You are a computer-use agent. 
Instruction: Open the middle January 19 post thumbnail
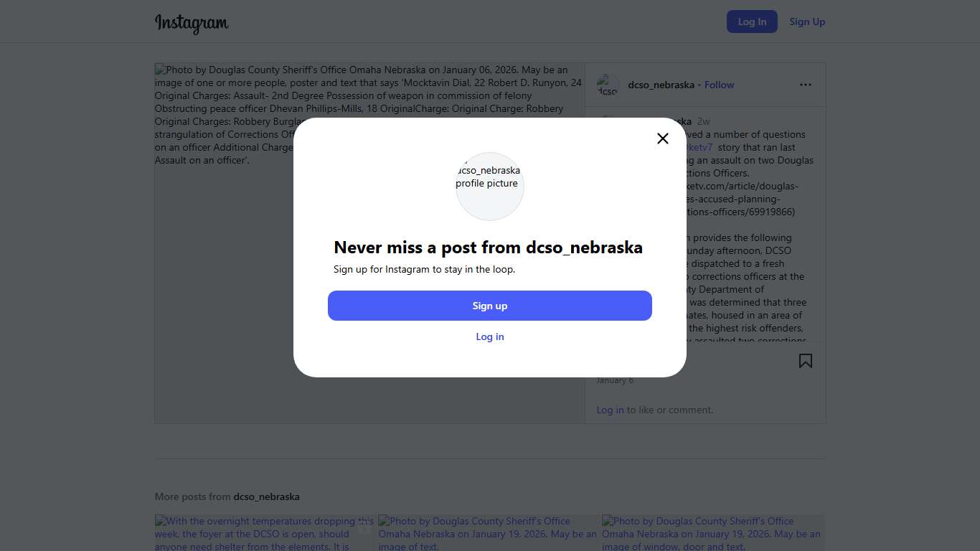point(489,533)
